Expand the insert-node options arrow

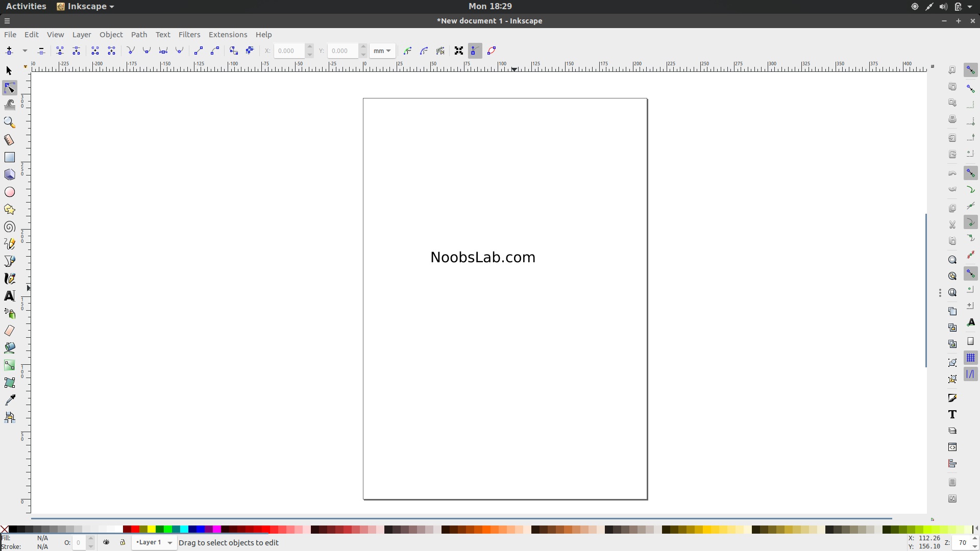[x=24, y=51]
